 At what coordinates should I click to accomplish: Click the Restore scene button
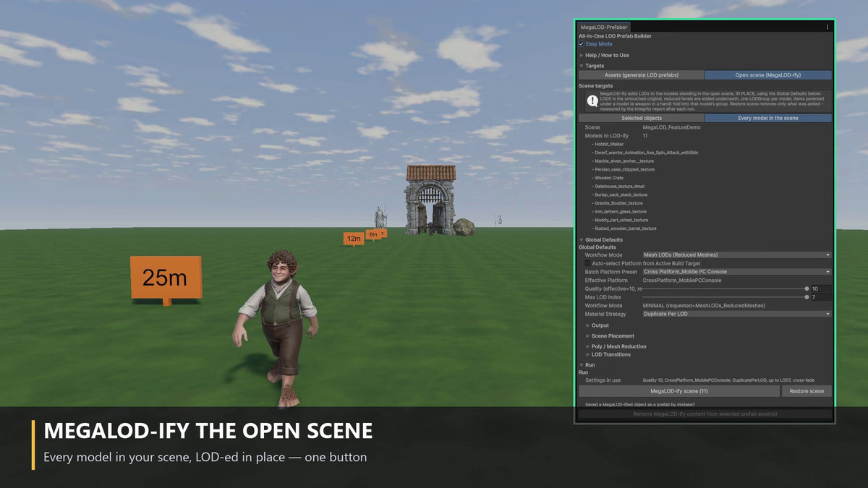point(807,391)
